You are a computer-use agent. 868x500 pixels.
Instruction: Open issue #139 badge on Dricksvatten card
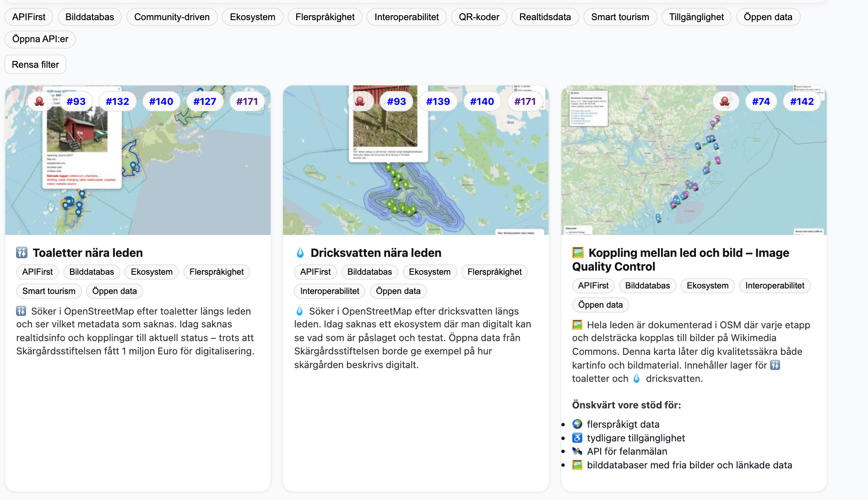click(438, 101)
